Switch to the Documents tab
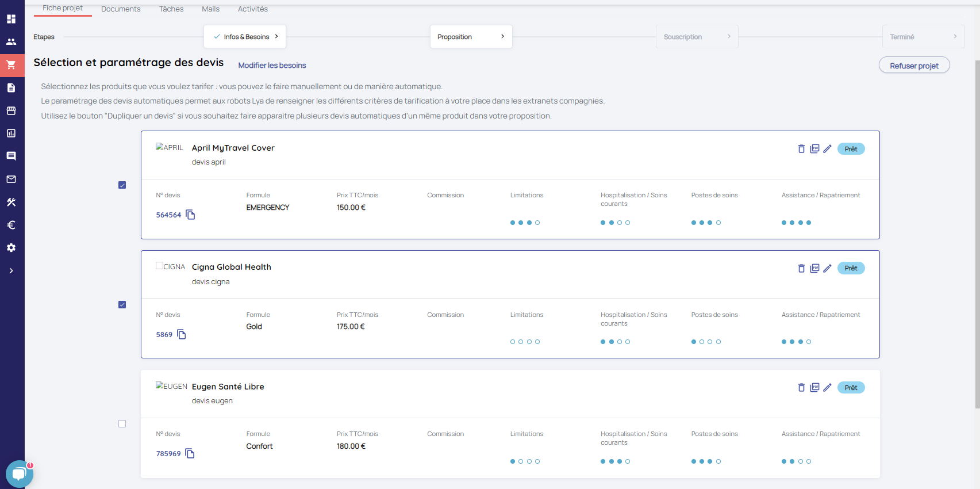Image resolution: width=980 pixels, height=489 pixels. [x=121, y=9]
